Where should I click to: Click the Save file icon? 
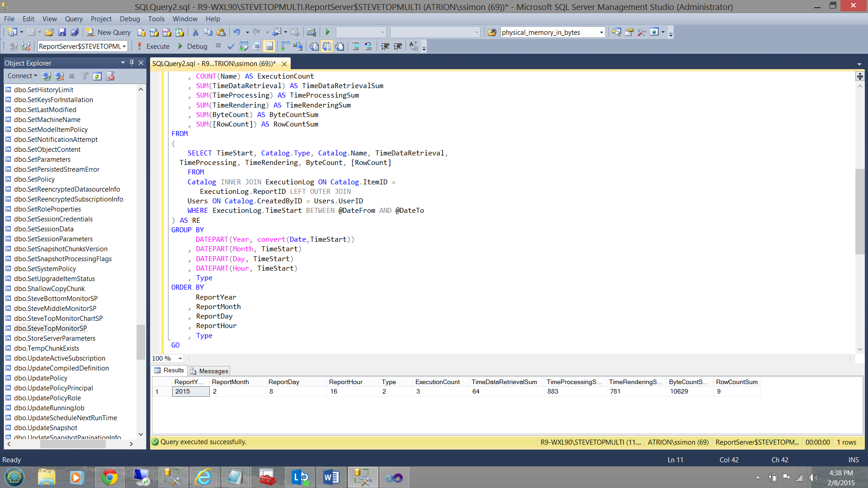tap(62, 32)
